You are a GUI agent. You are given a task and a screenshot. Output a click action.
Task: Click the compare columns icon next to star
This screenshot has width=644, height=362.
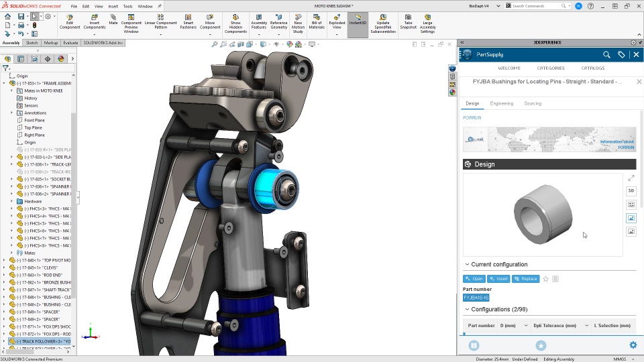555,279
